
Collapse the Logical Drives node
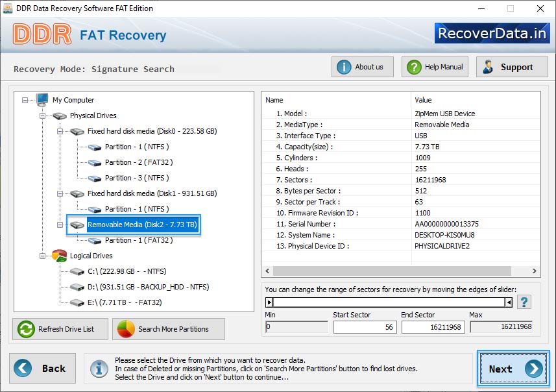pos(43,256)
